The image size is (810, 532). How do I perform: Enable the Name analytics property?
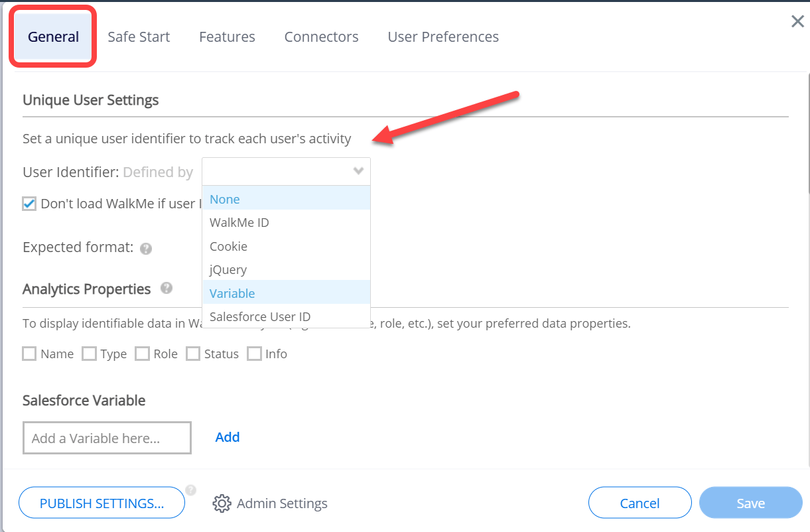29,354
